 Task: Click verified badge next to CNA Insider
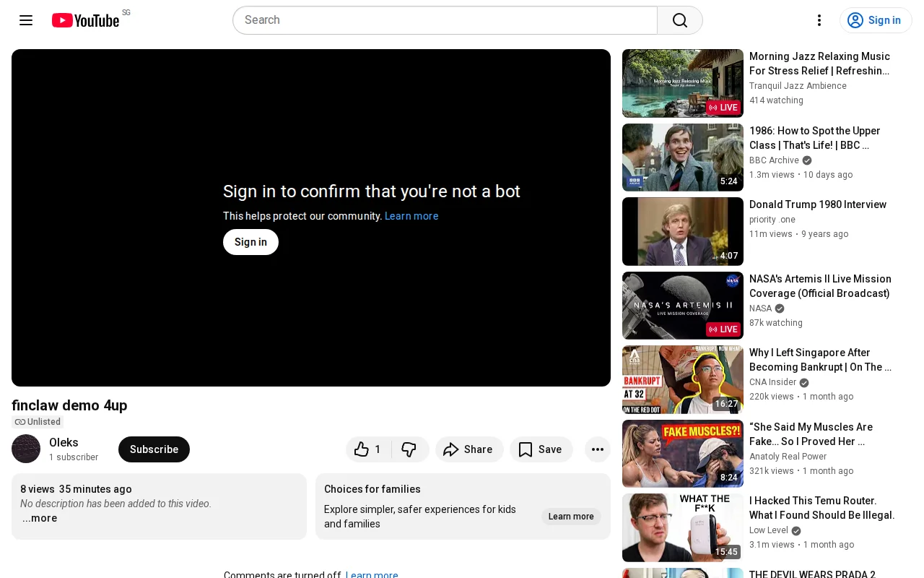click(804, 382)
